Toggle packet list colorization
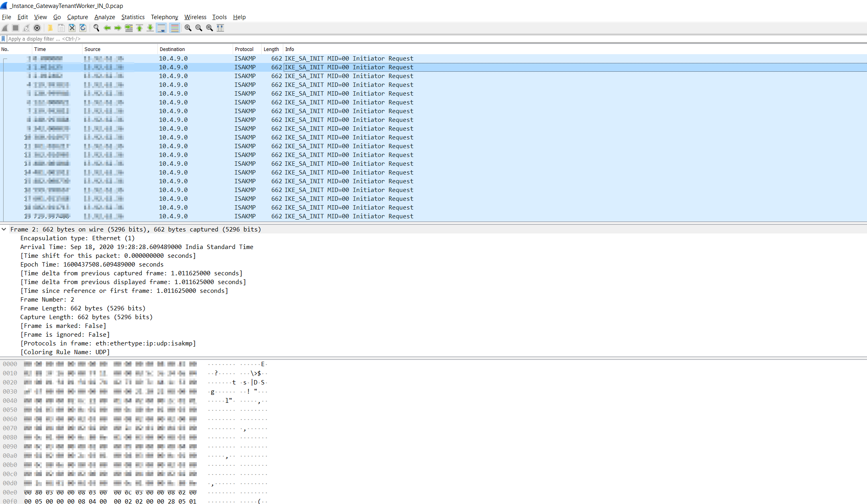The height and width of the screenshot is (504, 867). pyautogui.click(x=175, y=28)
